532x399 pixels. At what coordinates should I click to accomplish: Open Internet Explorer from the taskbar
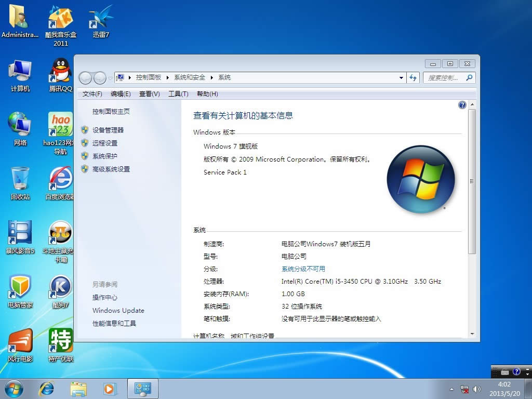[46, 388]
